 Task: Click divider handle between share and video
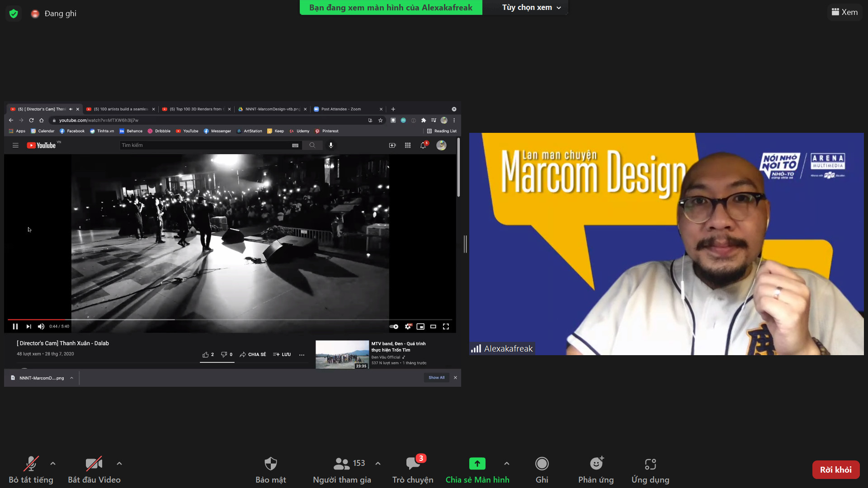click(x=465, y=244)
